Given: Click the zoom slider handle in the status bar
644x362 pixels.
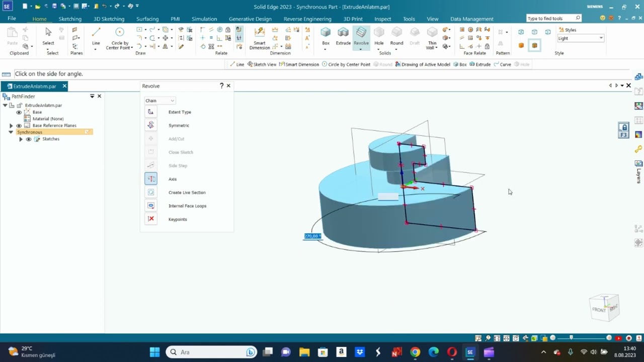Looking at the screenshot, I should tap(571, 338).
